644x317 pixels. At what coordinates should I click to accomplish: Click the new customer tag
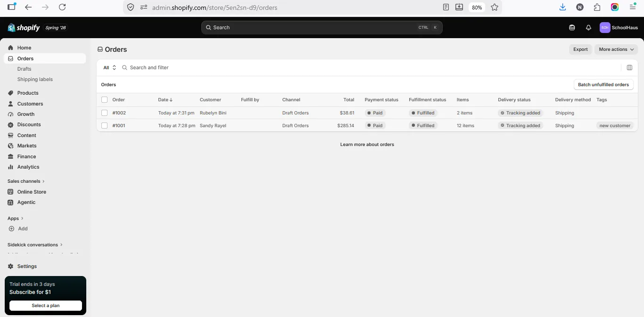point(615,126)
